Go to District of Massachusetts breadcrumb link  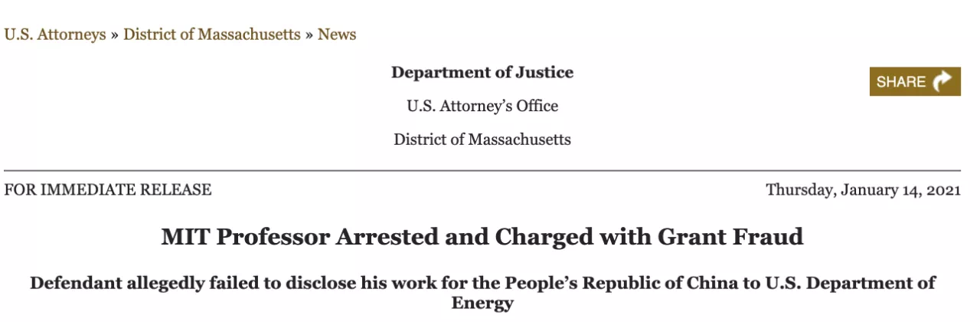tap(212, 34)
